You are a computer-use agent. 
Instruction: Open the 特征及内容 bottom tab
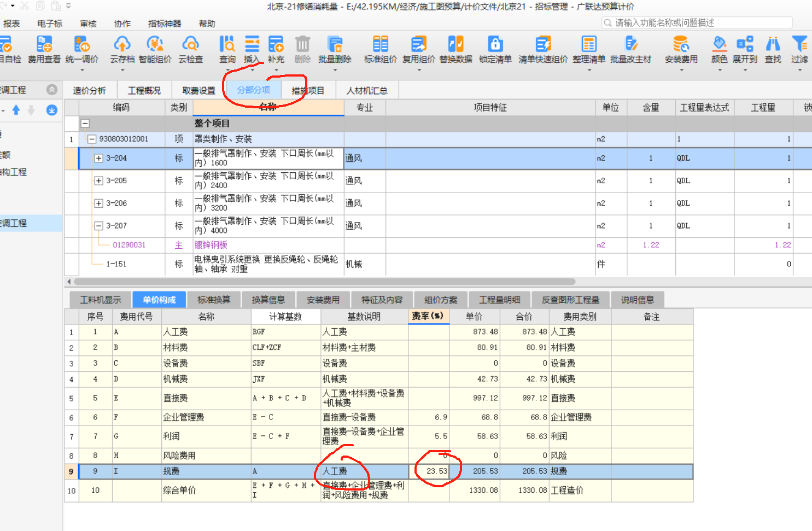click(382, 300)
